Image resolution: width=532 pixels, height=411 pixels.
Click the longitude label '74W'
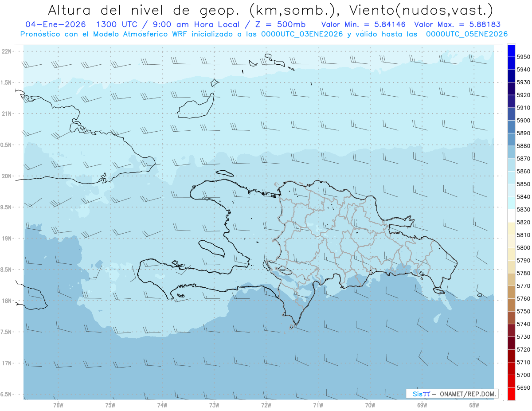point(162,405)
